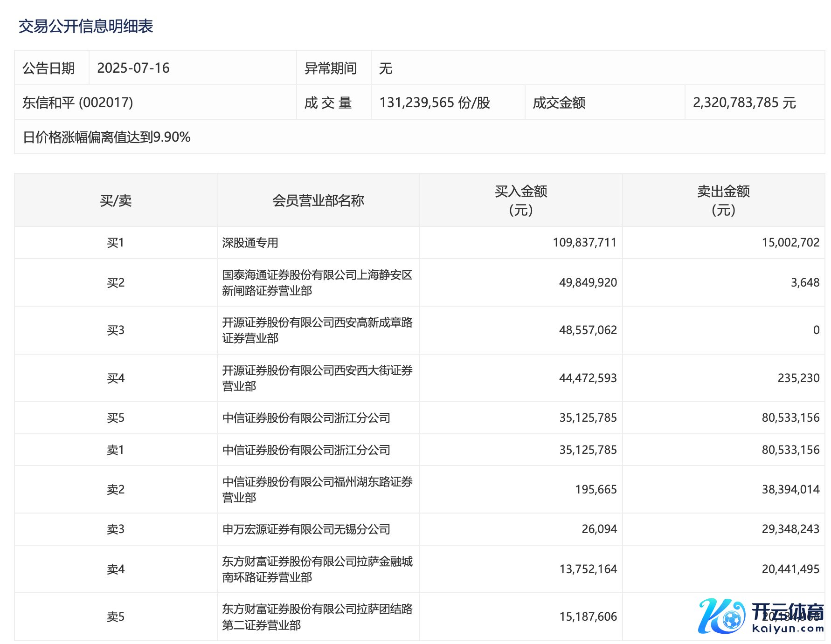Select the 成交金额 value 2,320,783,785 元
This screenshot has width=831, height=644.
coord(744,103)
